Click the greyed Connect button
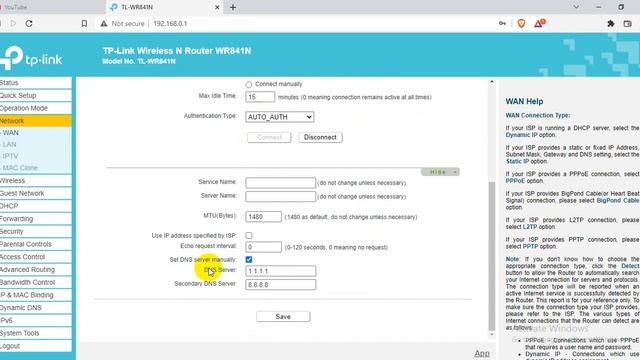Screen dimensions: 640x360 click(269, 137)
